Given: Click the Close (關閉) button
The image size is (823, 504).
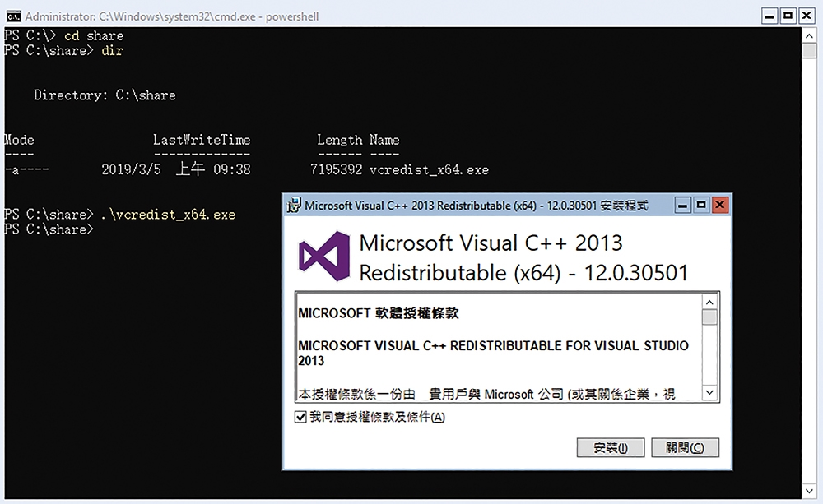Looking at the screenshot, I should [685, 448].
